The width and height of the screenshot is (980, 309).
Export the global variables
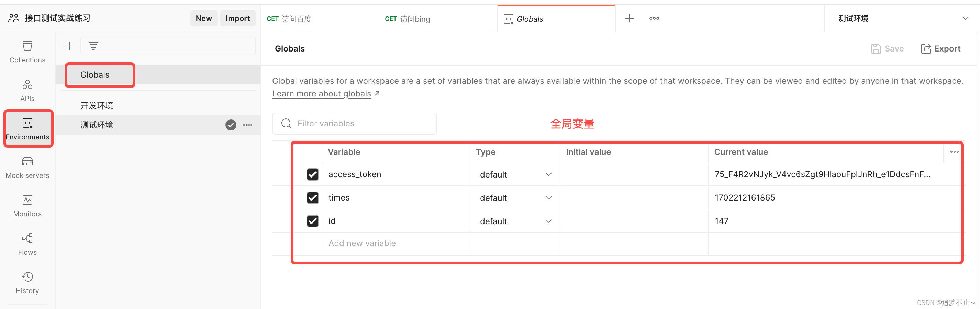point(941,49)
